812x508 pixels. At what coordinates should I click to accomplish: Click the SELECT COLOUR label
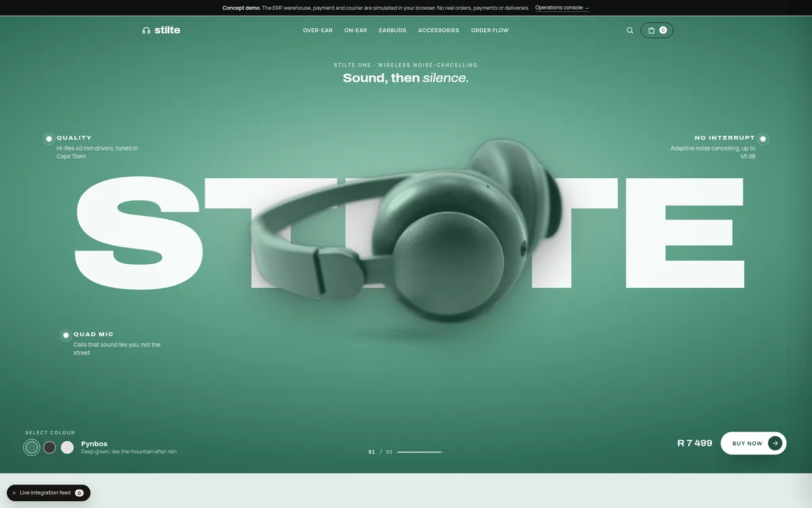coord(50,433)
